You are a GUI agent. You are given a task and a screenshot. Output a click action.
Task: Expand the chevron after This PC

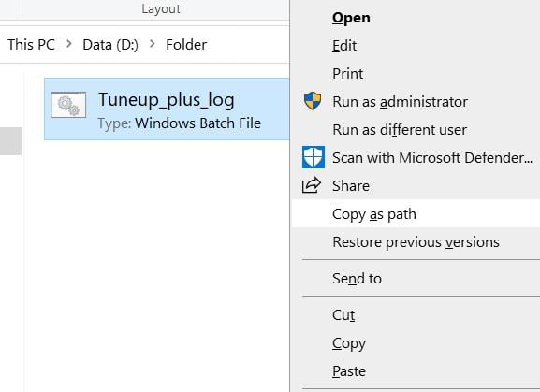69,44
